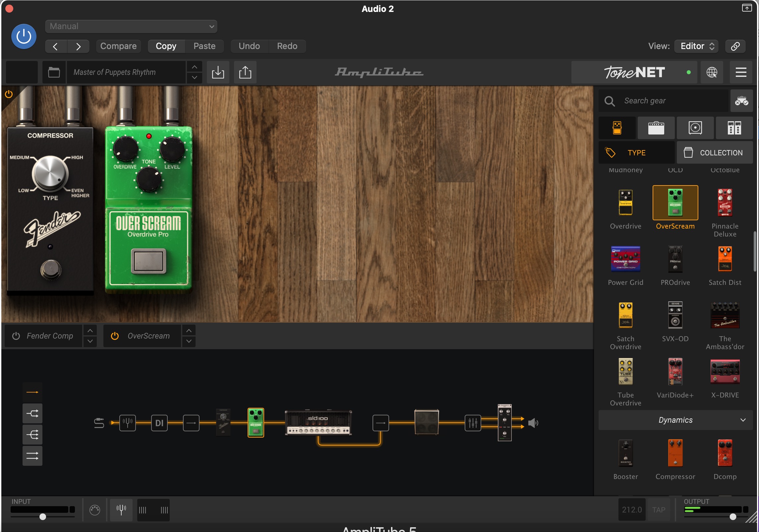The height and width of the screenshot is (532, 759).
Task: Click the save preset download icon
Action: click(218, 72)
